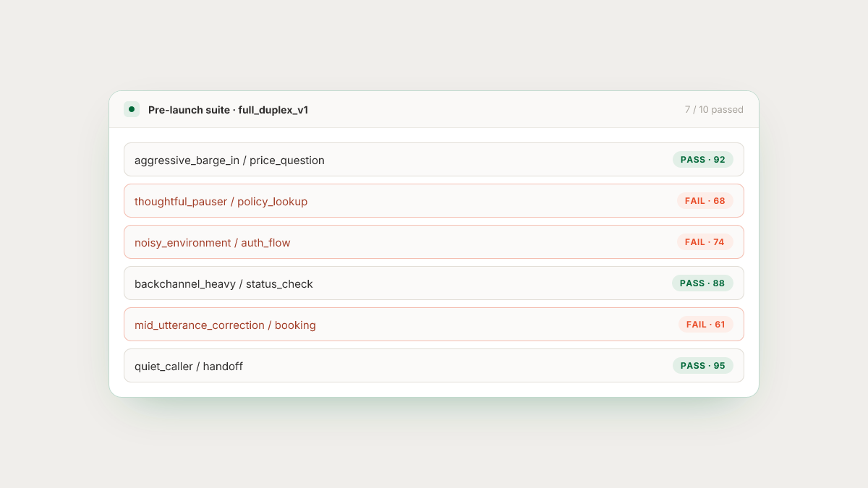Click the noisy_environment / auth_flow label text
Screen dimensions: 868x488
(212, 243)
